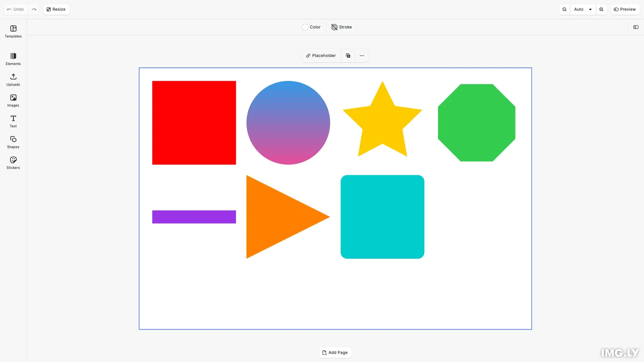Viewport: 644px width, 362px height.
Task: Toggle the right side panel
Action: click(636, 27)
